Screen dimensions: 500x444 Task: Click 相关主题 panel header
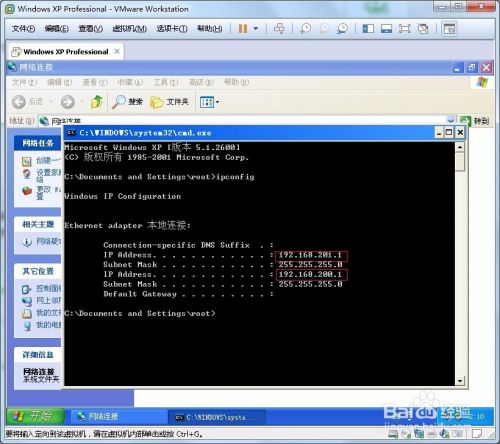pyautogui.click(x=38, y=224)
